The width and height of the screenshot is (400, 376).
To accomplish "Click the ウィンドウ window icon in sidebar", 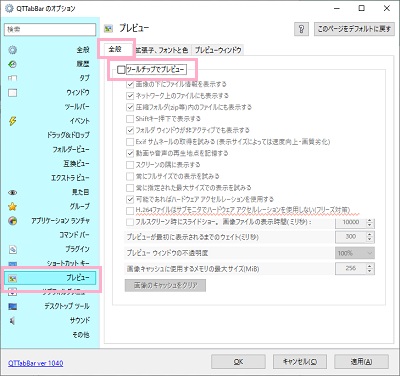I will [12, 93].
